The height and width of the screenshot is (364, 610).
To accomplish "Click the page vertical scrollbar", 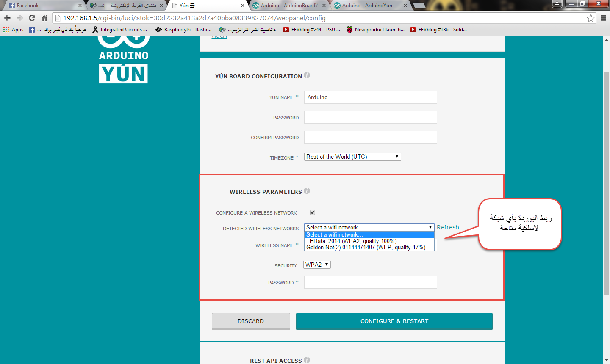I will [x=606, y=184].
